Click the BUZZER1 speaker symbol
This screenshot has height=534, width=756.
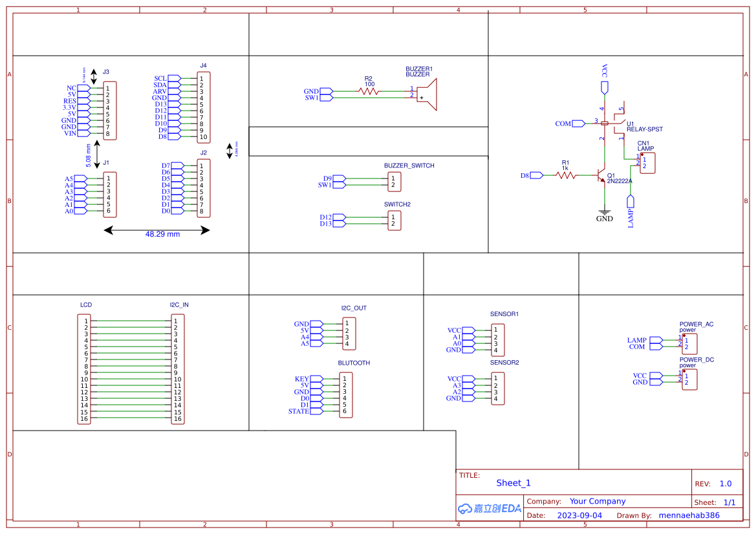coord(428,95)
